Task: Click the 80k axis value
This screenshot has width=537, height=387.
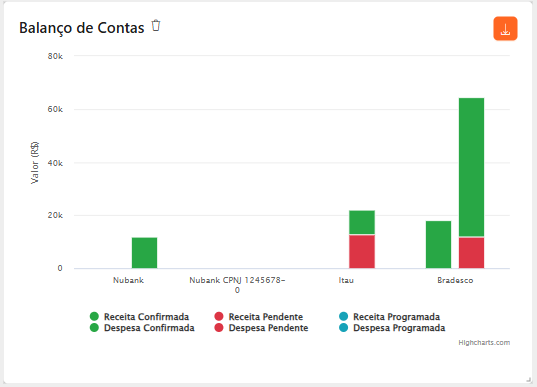Action: [x=55, y=56]
